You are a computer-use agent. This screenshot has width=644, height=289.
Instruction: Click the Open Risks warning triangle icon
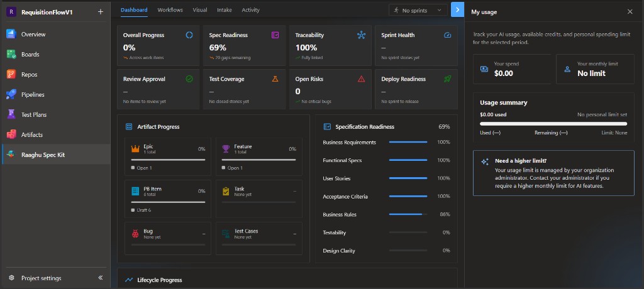[361, 79]
